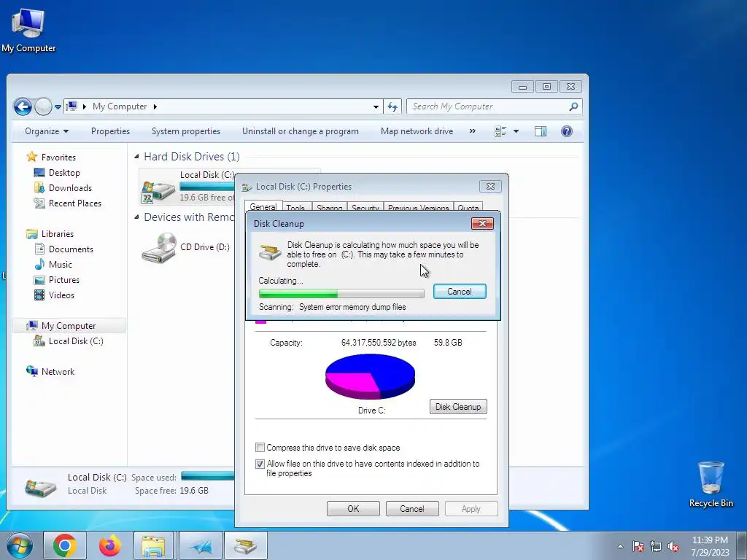Switch to the Previous Versions tab
The image size is (747, 560).
coord(418,208)
